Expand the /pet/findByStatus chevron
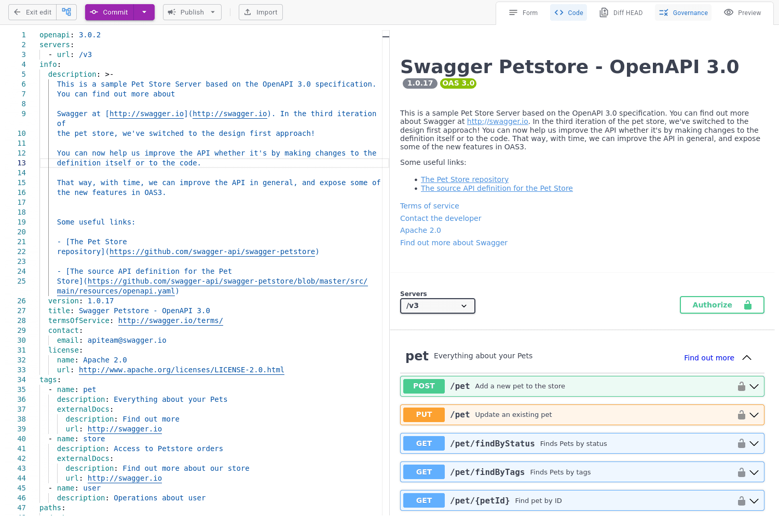Viewport: 779px width, 532px height. (x=754, y=443)
